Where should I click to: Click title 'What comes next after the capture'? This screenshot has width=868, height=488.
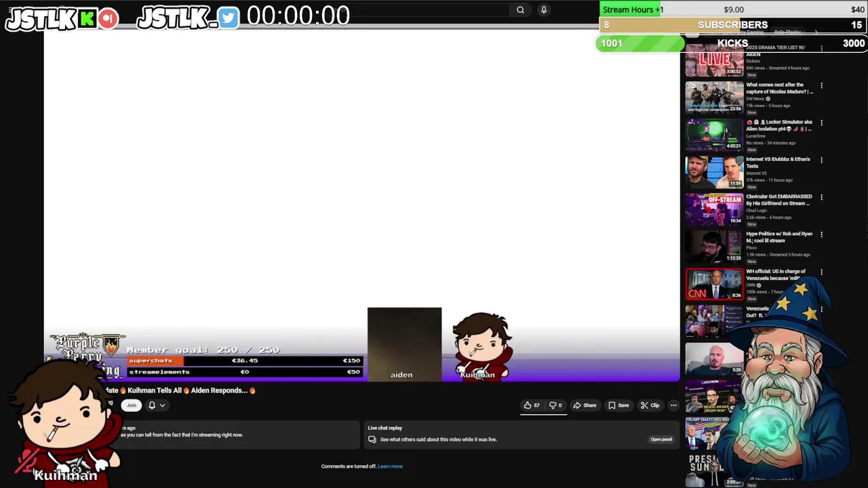click(x=779, y=88)
